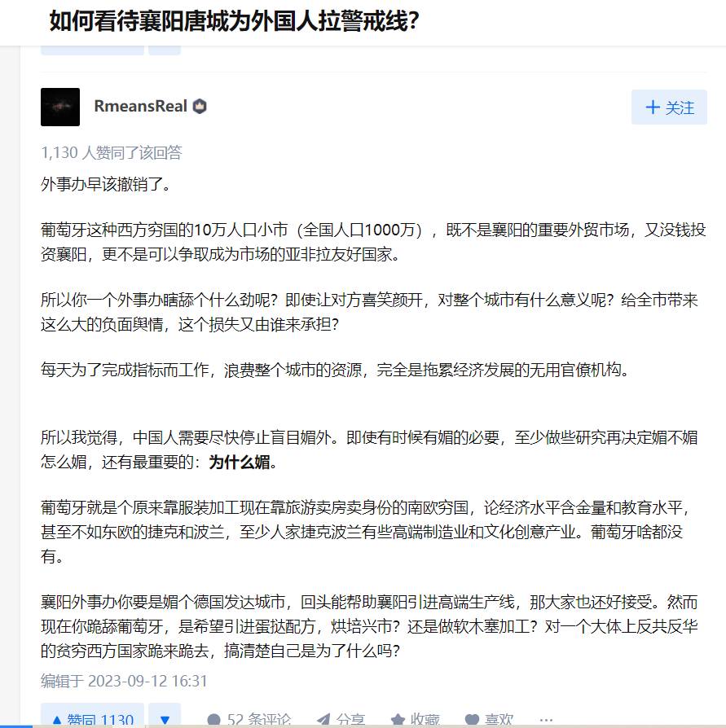Upvote with the 赞同 1130 triangle button

click(x=92, y=716)
